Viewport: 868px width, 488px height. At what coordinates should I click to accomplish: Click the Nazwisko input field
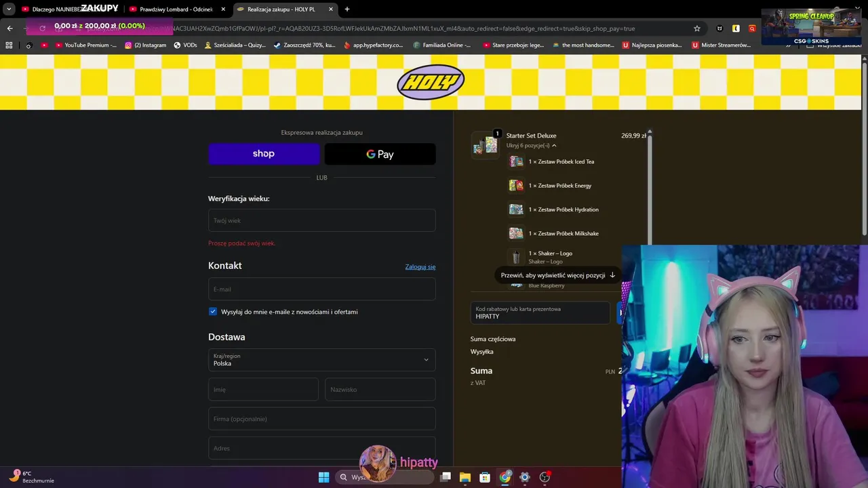point(380,389)
